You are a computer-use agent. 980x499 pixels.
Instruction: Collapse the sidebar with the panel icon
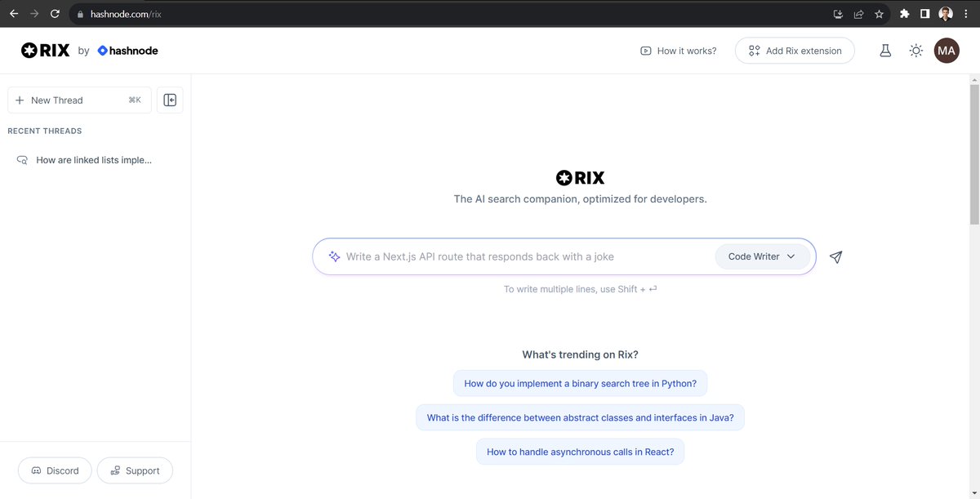[x=169, y=99]
